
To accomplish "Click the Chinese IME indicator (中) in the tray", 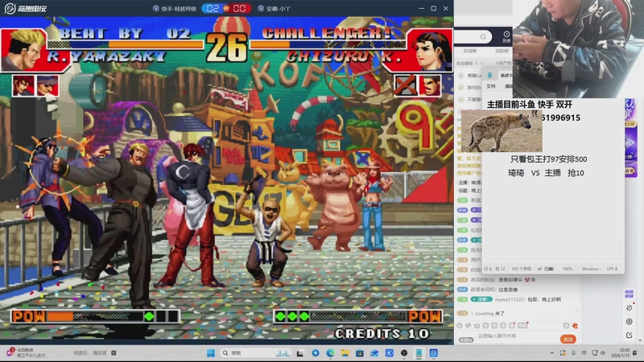I will (584, 353).
